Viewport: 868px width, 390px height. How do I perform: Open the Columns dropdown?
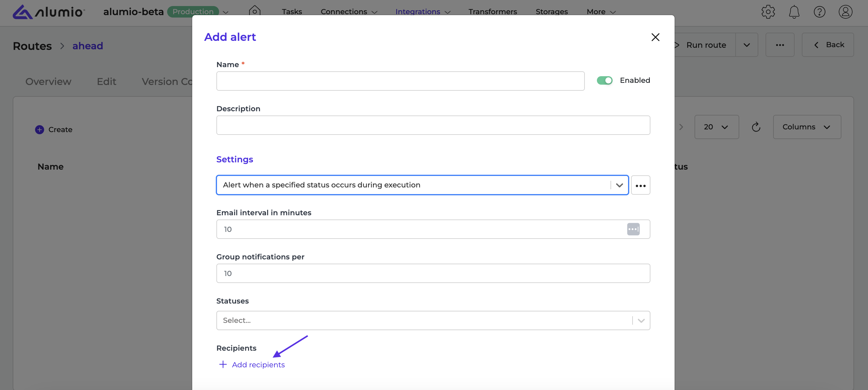807,127
